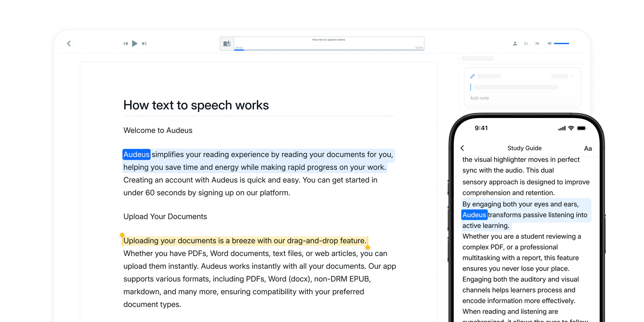Go back using the Study Guide back chevron
The height and width of the screenshot is (322, 644).
click(462, 148)
